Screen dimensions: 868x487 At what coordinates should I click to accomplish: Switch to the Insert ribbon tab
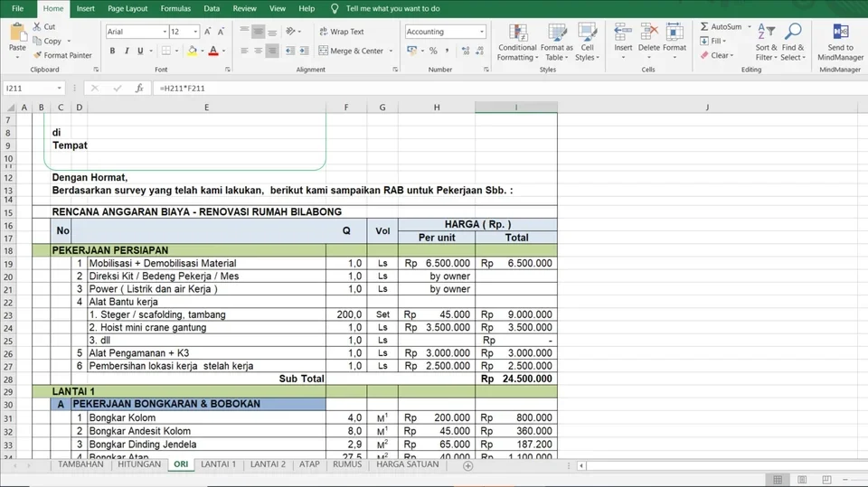coord(85,8)
